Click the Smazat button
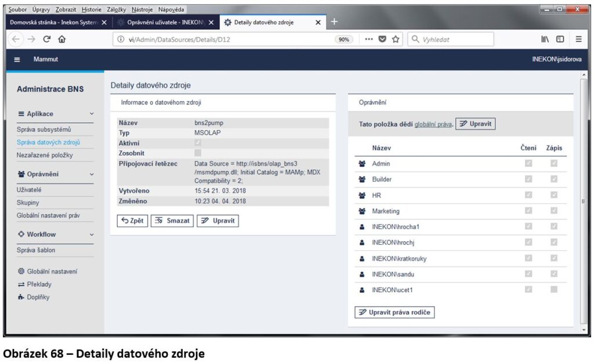 [172, 221]
